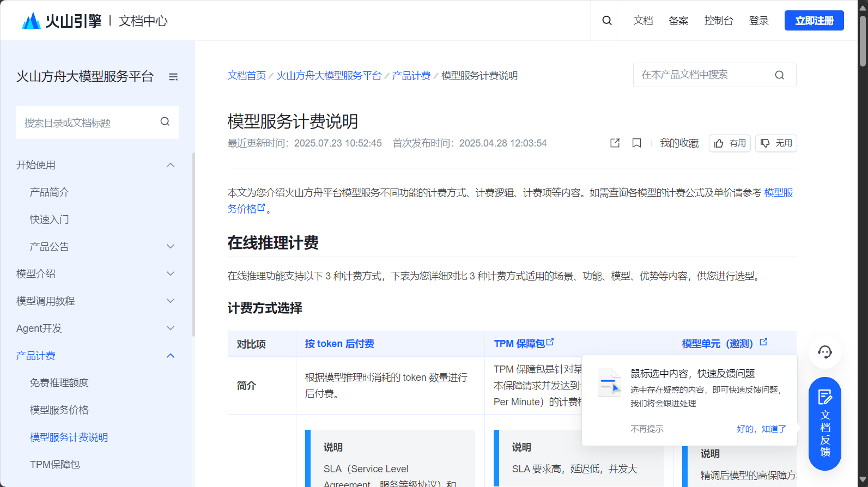
Task: Click 立即注册 button
Action: tap(814, 21)
